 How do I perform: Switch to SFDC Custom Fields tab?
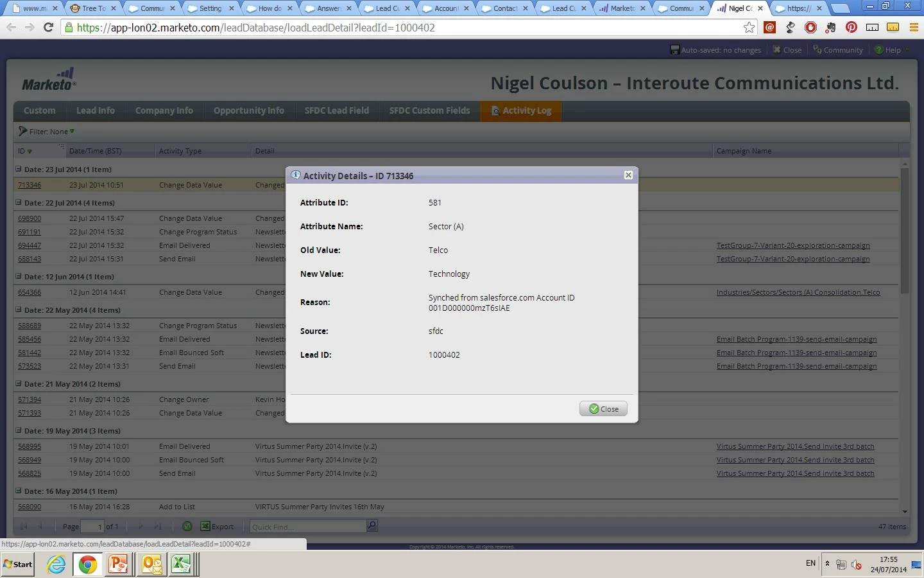(x=429, y=110)
